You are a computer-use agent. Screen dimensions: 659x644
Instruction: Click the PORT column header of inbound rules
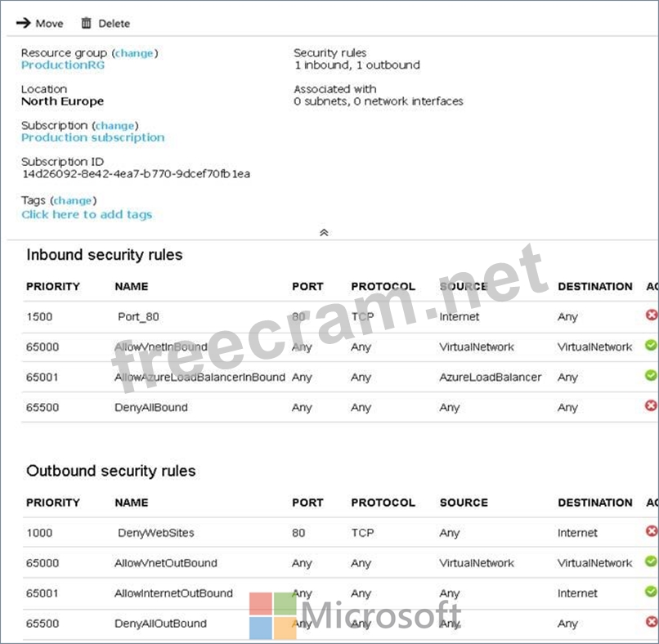307,287
